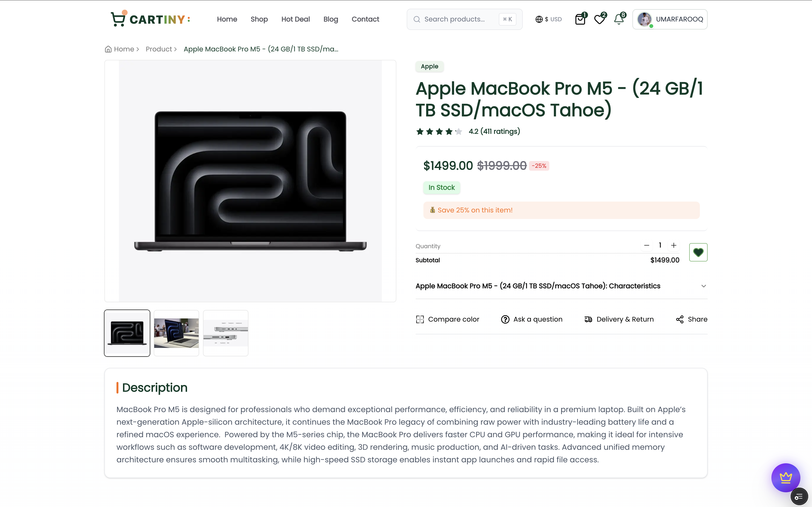Click the home icon in breadcrumb
Viewport: 812px width, 507px height.
[x=108, y=49]
